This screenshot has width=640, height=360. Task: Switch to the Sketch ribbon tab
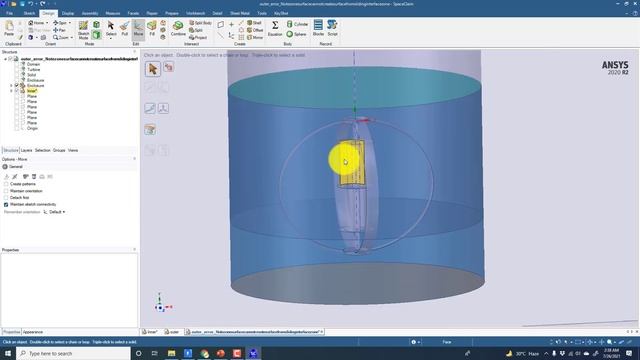point(29,13)
